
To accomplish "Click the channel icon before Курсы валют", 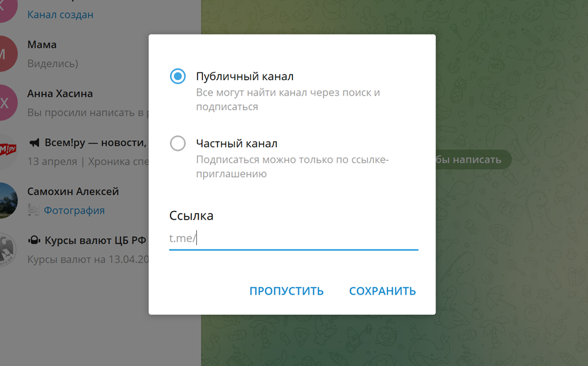I will [x=34, y=240].
